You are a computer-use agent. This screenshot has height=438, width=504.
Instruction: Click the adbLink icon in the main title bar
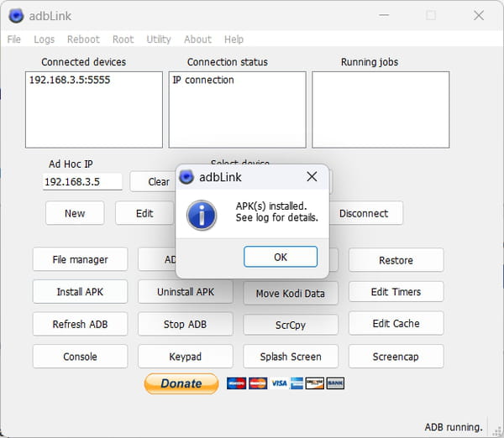(16, 16)
